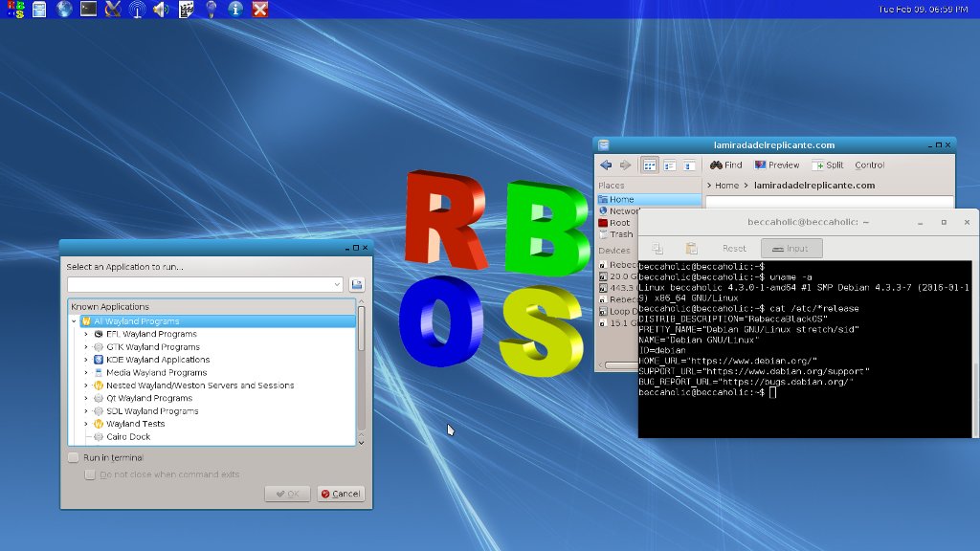
Task: Click the KDE Wayland Applications icon
Action: (x=99, y=360)
